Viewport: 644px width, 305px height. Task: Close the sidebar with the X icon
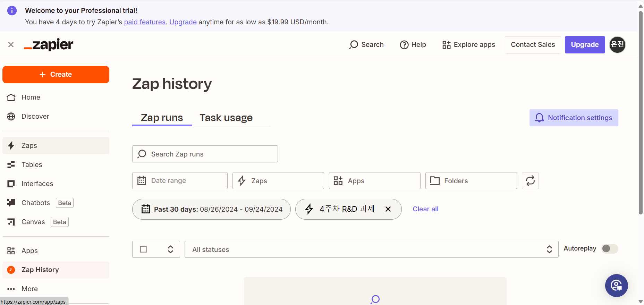[x=11, y=45]
